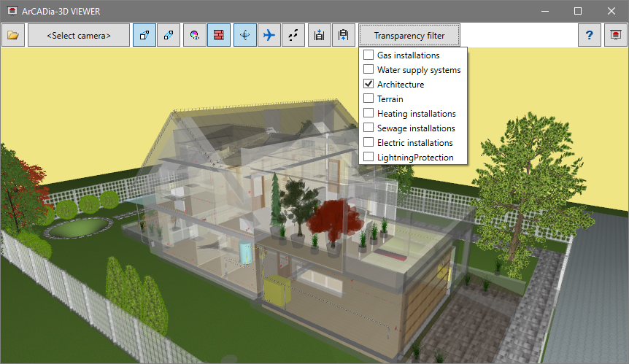
Task: Click the clipboard upload arrow icon
Action: [344, 35]
